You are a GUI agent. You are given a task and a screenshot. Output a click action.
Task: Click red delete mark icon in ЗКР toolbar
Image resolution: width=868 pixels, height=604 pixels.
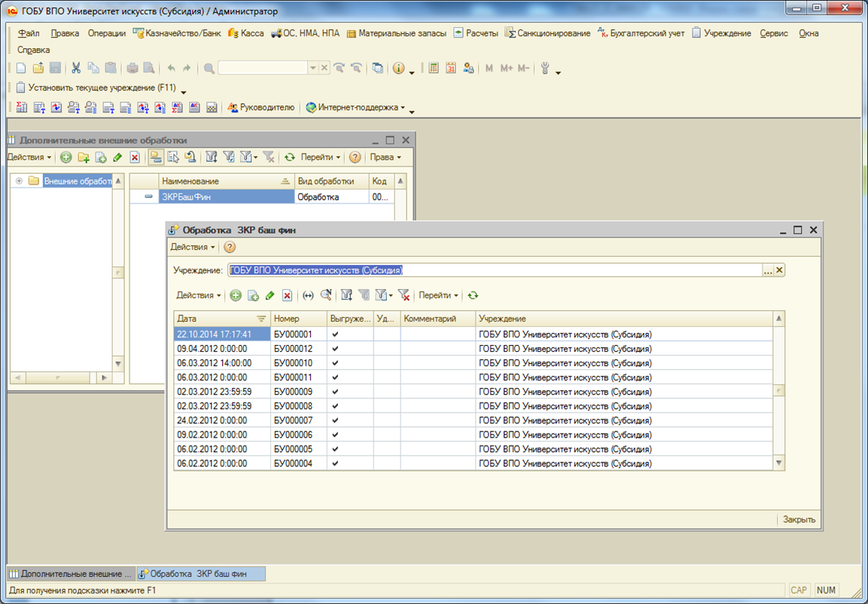(287, 296)
